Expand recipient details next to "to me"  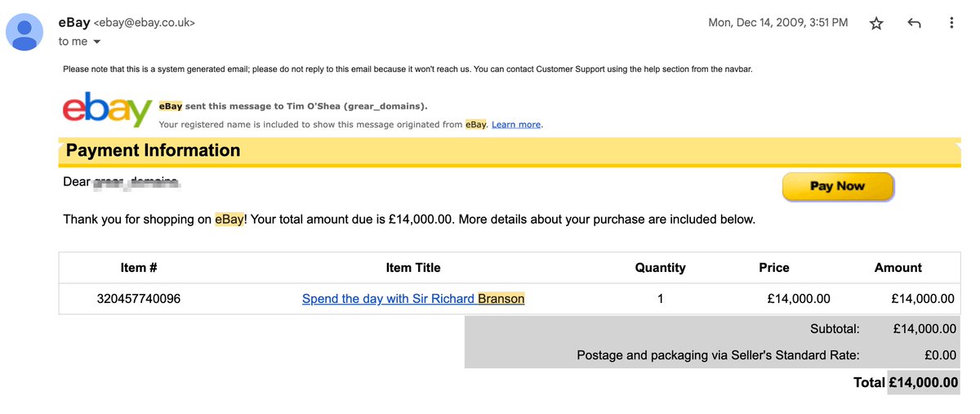click(x=97, y=42)
